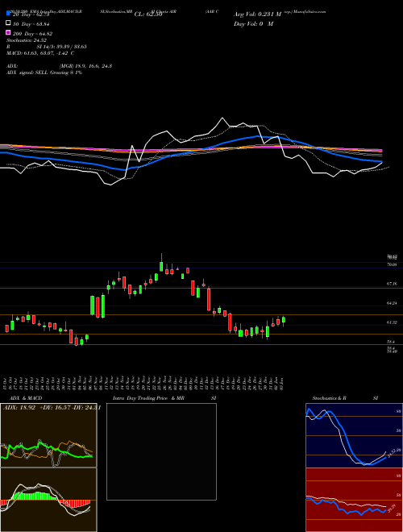Open the empty intraday trading price panel

pyautogui.click(x=161, y=451)
